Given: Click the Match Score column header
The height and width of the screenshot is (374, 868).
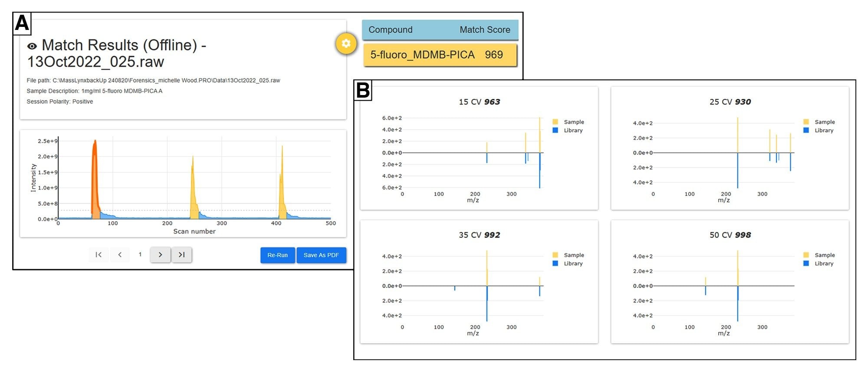Looking at the screenshot, I should (x=485, y=30).
